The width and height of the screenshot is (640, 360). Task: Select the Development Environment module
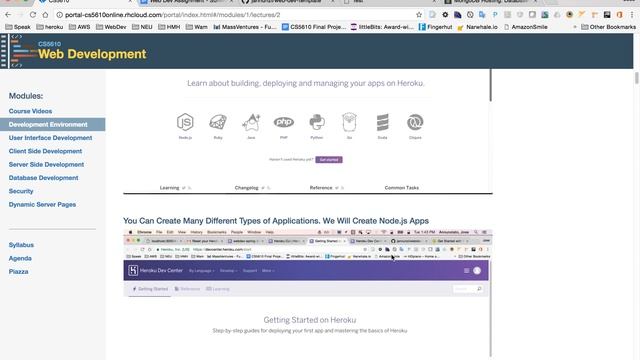(52, 124)
